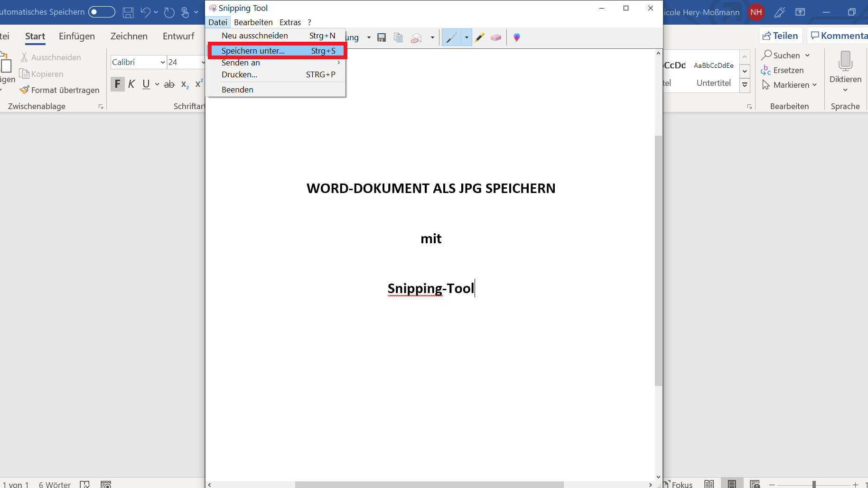Open the pen tool options dropdown arrow

[467, 37]
